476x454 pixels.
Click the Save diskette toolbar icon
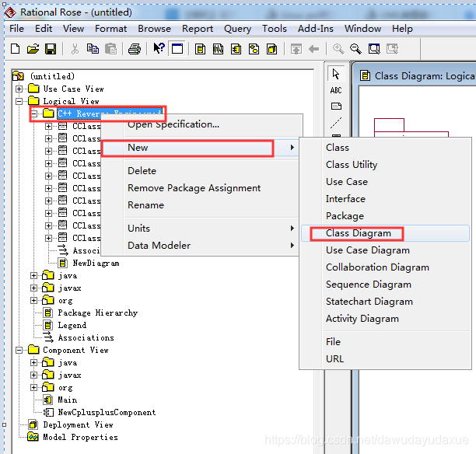click(x=51, y=49)
